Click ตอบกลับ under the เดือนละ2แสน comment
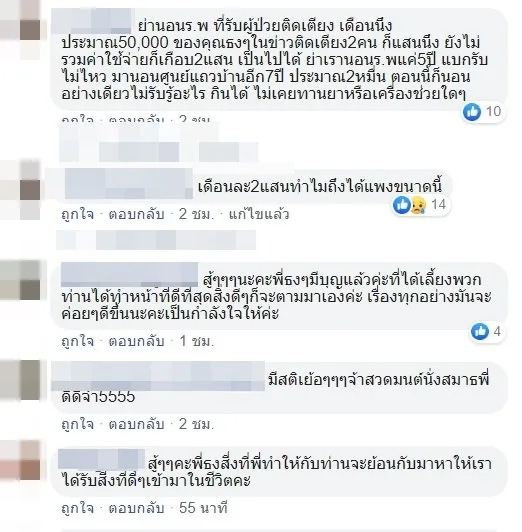This screenshot has height=532, width=522. pos(137,214)
